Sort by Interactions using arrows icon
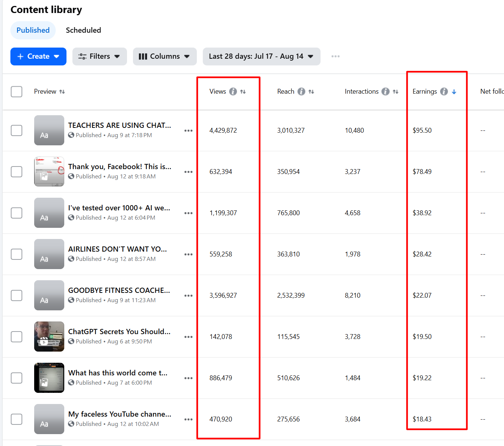This screenshot has width=504, height=446. click(x=396, y=91)
